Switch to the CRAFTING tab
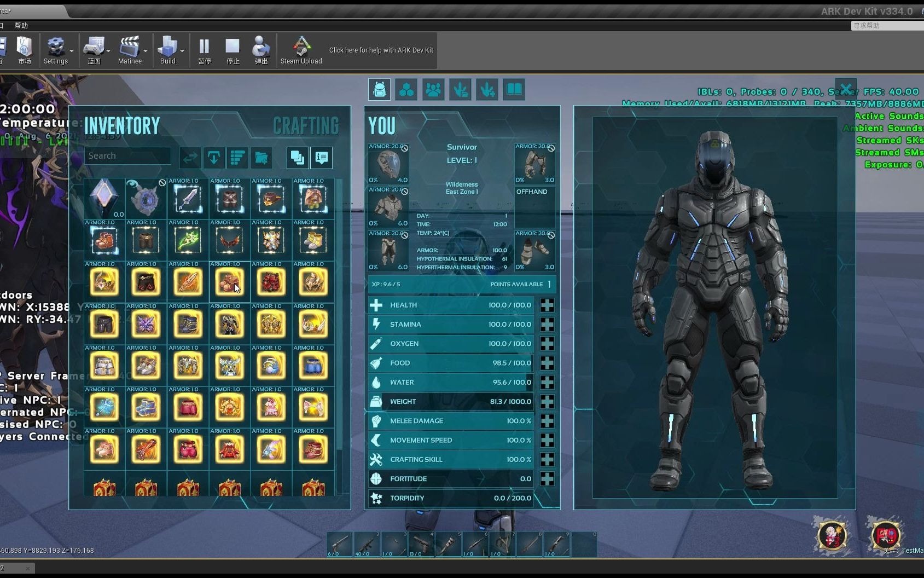 (x=306, y=126)
